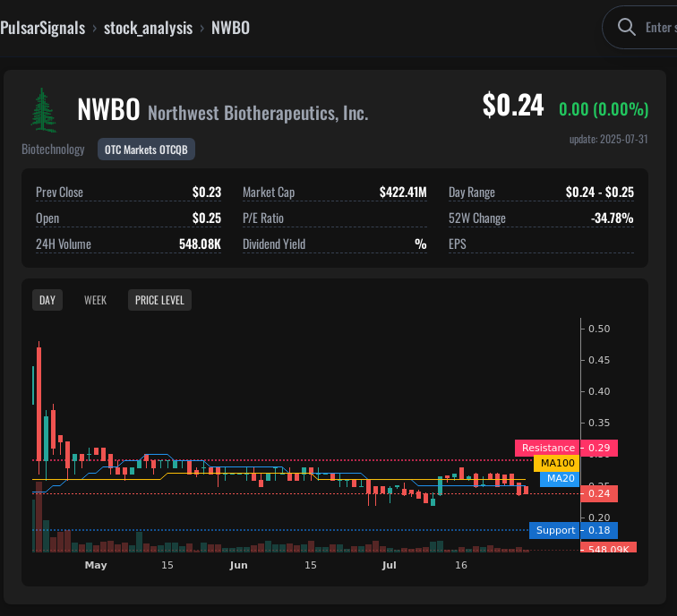Image resolution: width=677 pixels, height=616 pixels.
Task: Click the OTC Markets OTCQB badge
Action: [146, 150]
